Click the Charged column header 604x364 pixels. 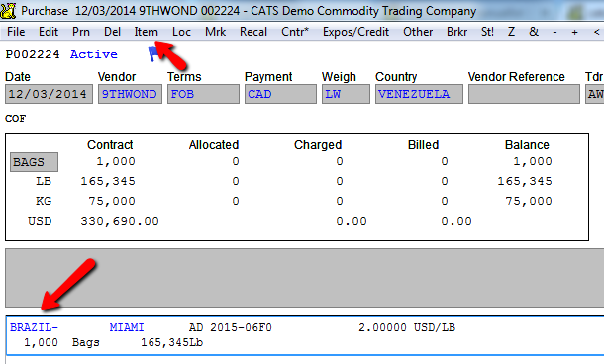(318, 145)
